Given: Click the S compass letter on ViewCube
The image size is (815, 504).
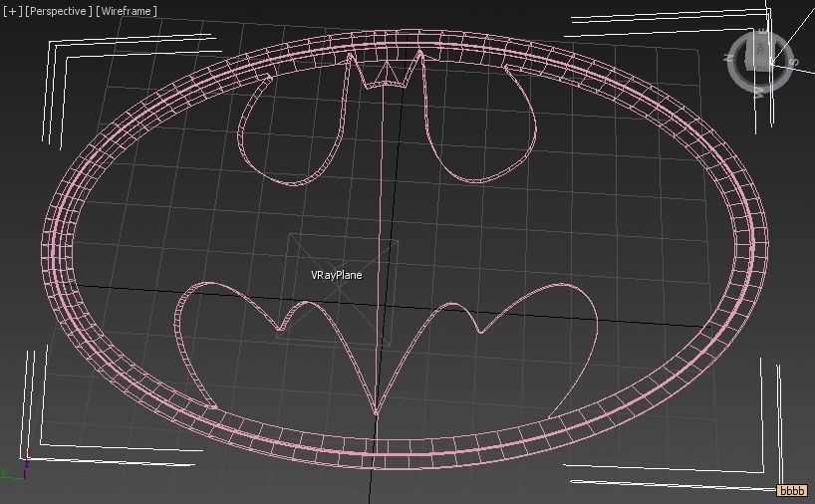Looking at the screenshot, I should 794,62.
